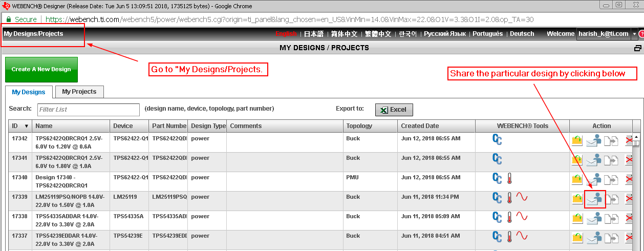Open the CC tool for design 17342
The width and height of the screenshot is (644, 251).
pos(497,139)
